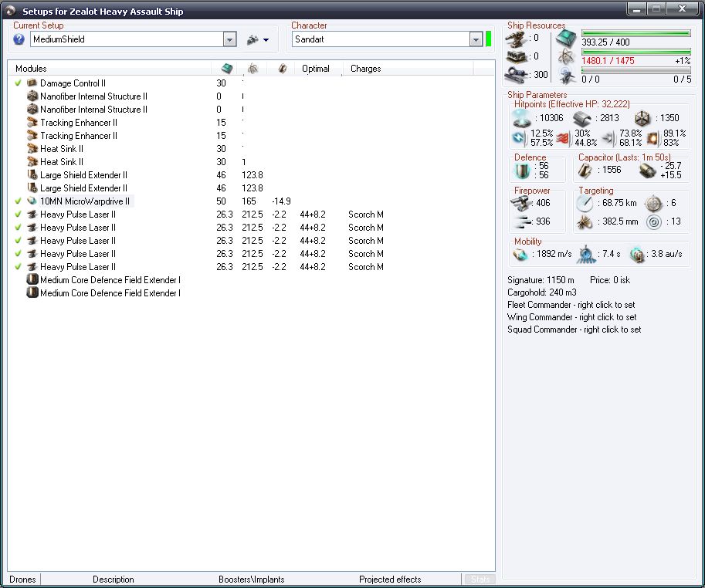Click Squad Commander - right click to set
The height and width of the screenshot is (588, 705).
point(575,329)
